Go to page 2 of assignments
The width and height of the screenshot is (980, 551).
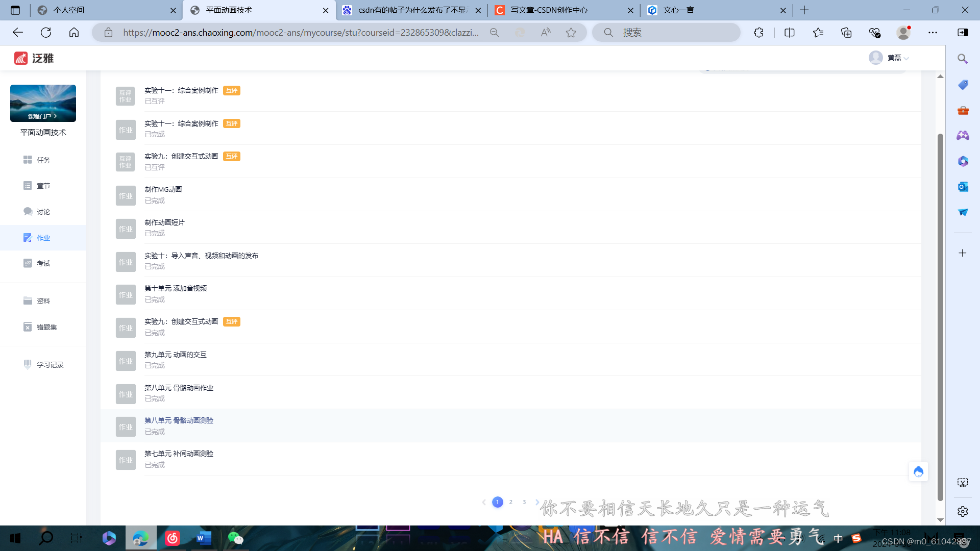[x=510, y=502]
